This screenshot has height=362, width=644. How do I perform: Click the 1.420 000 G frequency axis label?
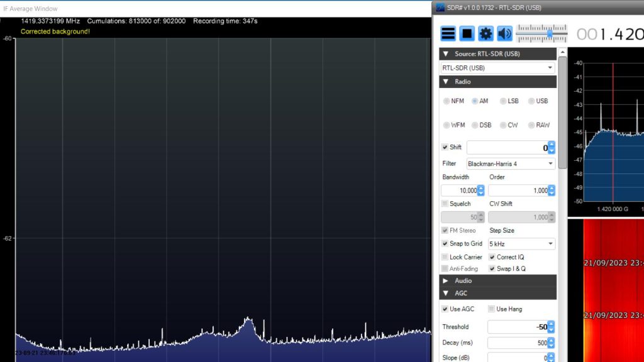tap(613, 209)
